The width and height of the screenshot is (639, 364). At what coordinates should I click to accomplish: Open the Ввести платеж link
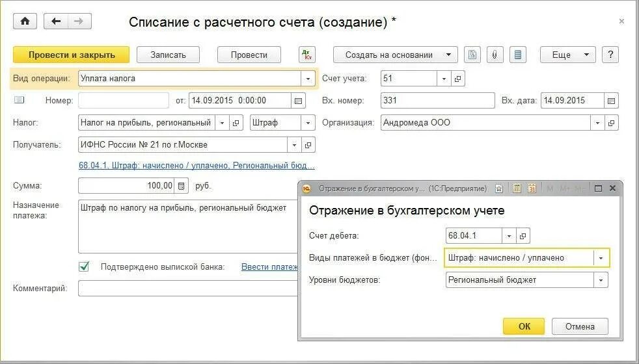(x=269, y=266)
